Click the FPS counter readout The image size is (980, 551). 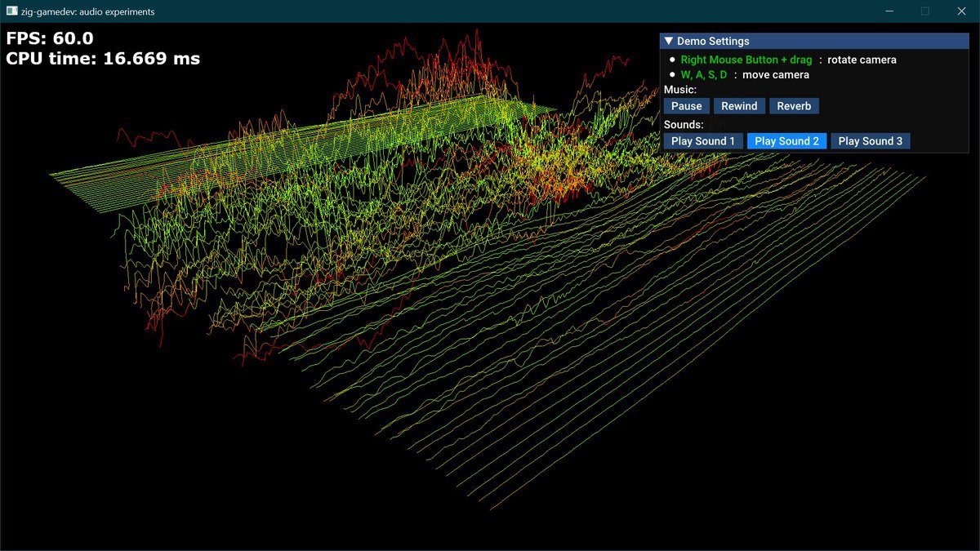point(50,38)
